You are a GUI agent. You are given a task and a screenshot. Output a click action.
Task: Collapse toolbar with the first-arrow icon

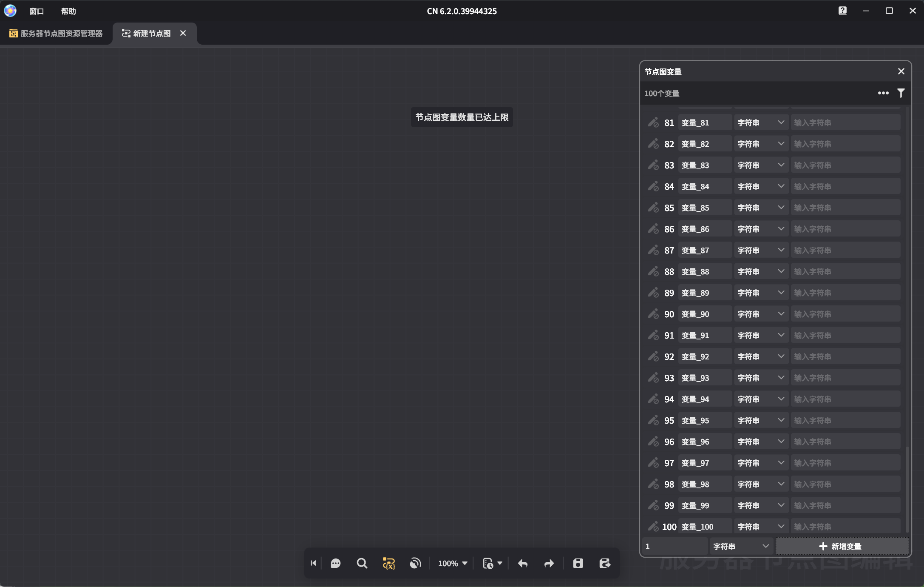[314, 564]
